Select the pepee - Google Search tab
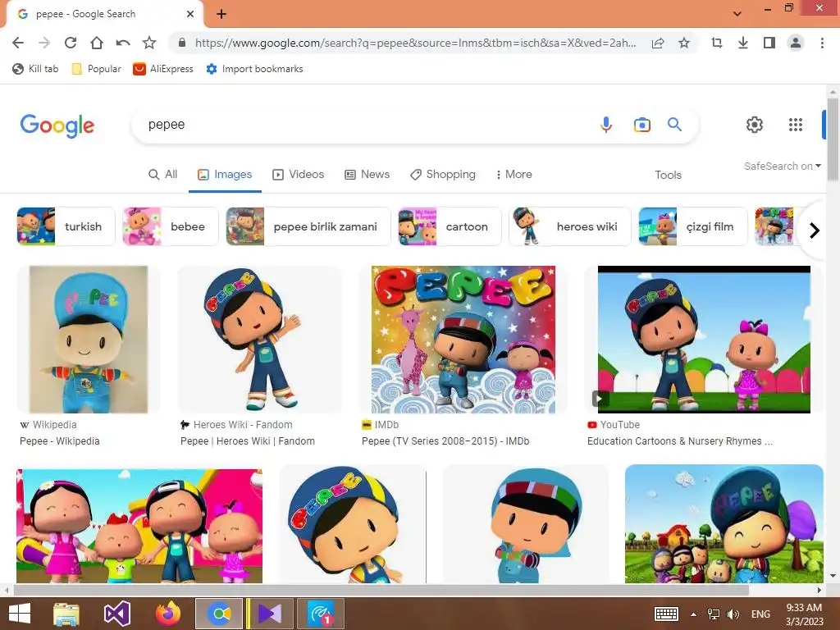 pyautogui.click(x=104, y=14)
